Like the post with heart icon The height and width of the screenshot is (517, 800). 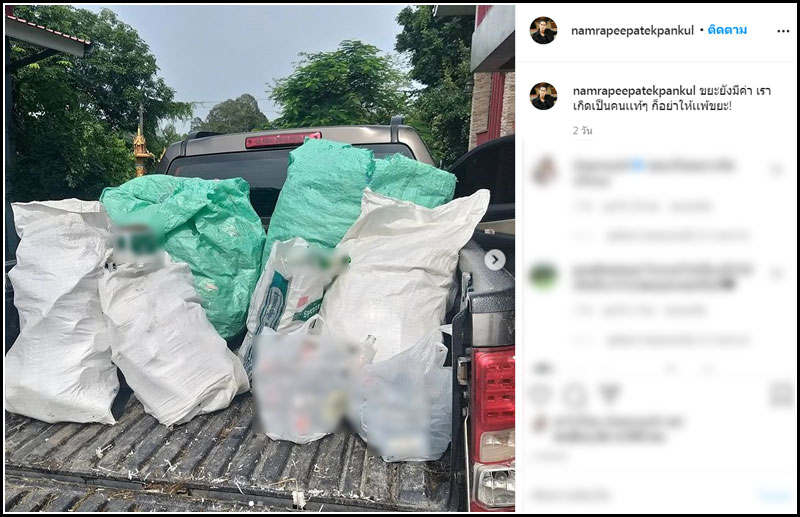click(540, 395)
